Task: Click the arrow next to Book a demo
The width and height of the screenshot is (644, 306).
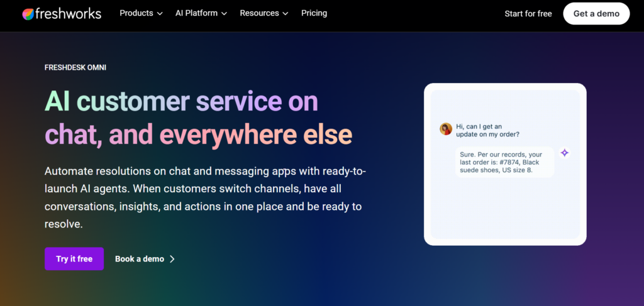Action: click(172, 259)
